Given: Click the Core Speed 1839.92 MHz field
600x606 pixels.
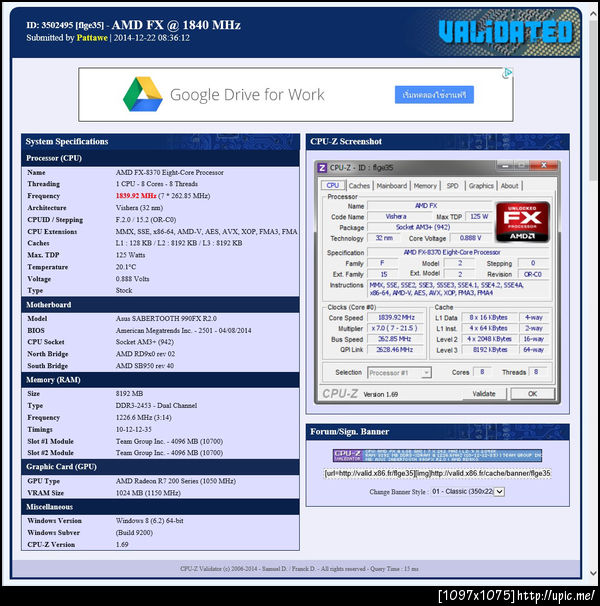Looking at the screenshot, I should point(396,317).
